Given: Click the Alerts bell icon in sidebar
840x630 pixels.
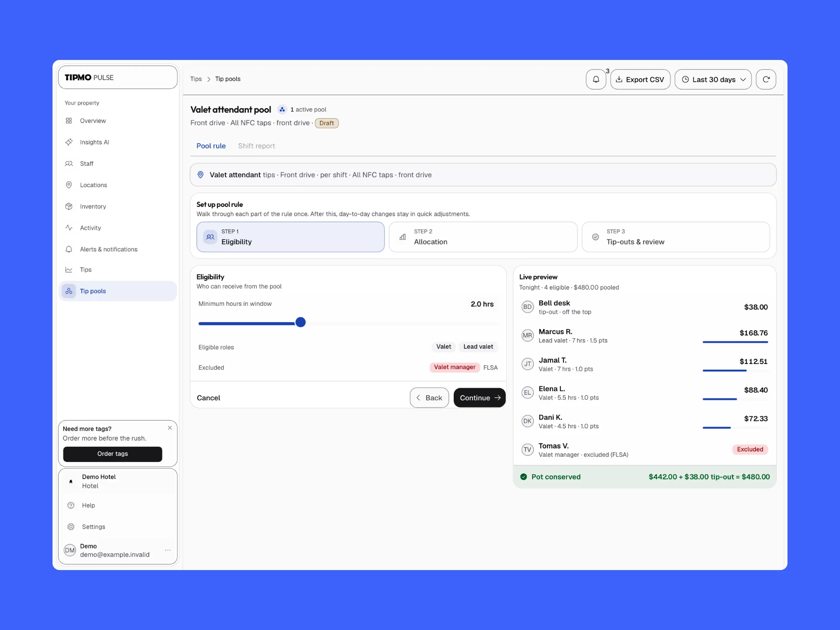Looking at the screenshot, I should pyautogui.click(x=69, y=249).
